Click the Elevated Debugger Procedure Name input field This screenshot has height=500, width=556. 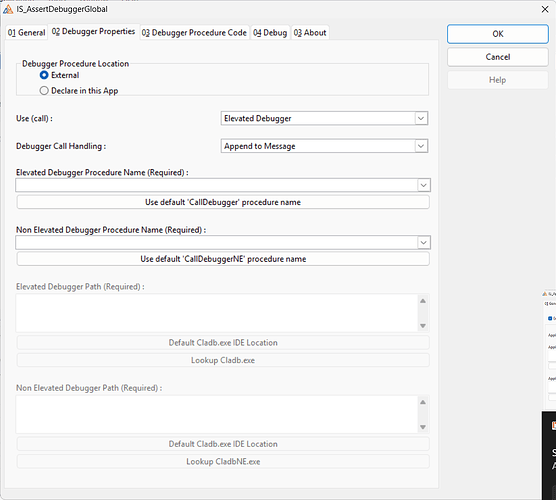coord(217,185)
